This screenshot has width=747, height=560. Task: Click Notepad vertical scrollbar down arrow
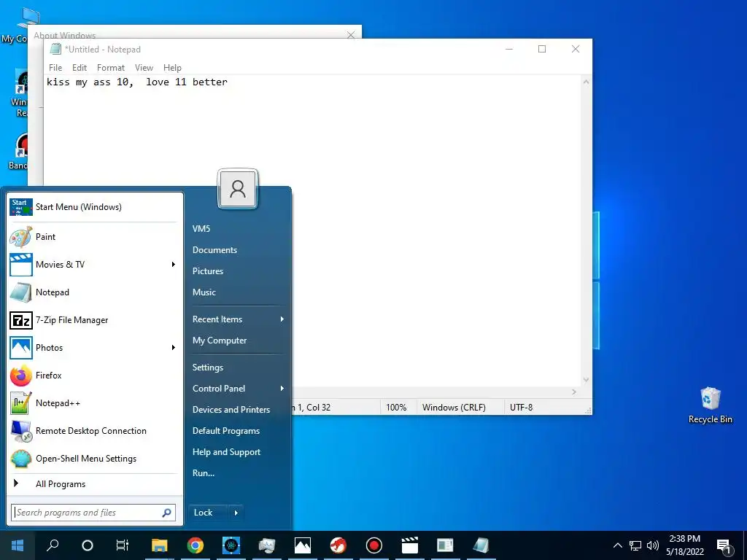point(586,380)
